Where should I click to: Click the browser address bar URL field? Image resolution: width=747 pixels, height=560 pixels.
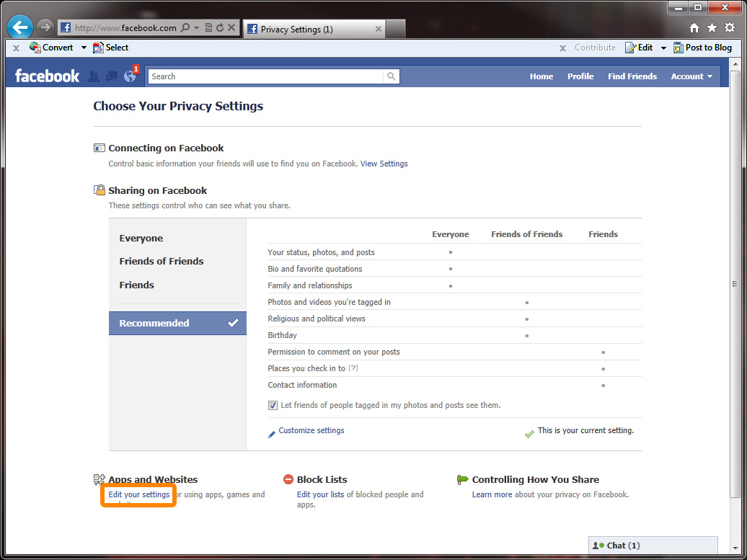(x=125, y=27)
